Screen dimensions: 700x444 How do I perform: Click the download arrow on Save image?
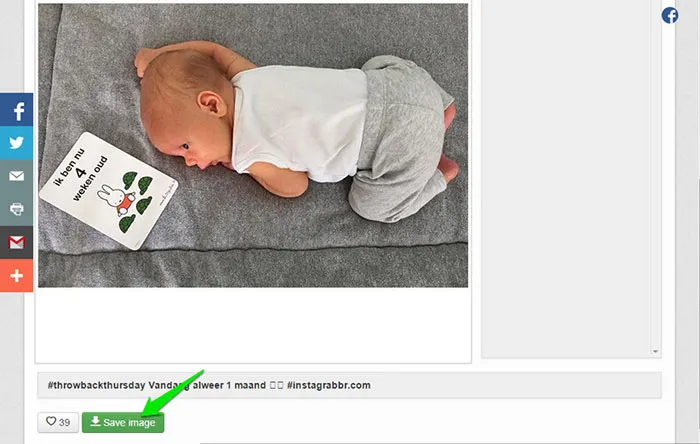(95, 421)
